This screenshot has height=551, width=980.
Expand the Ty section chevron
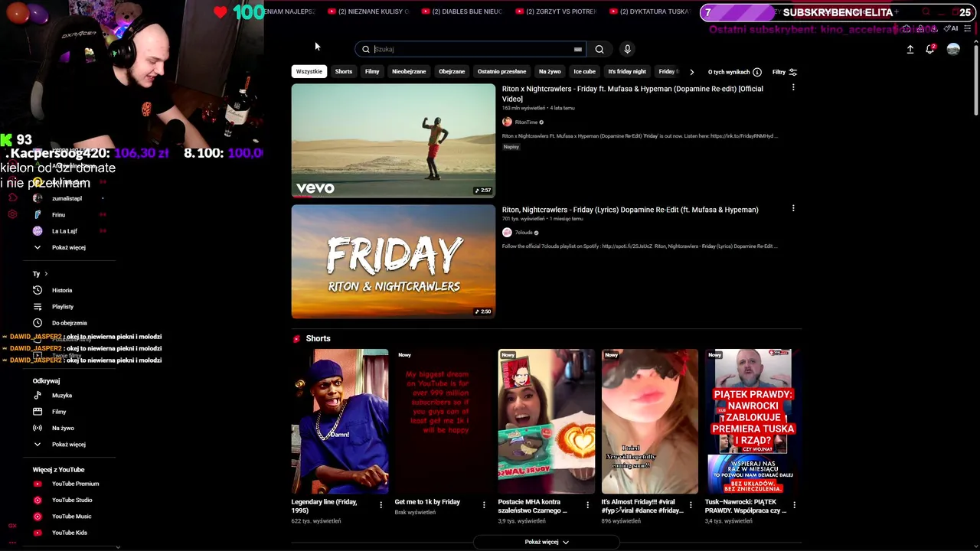46,273
